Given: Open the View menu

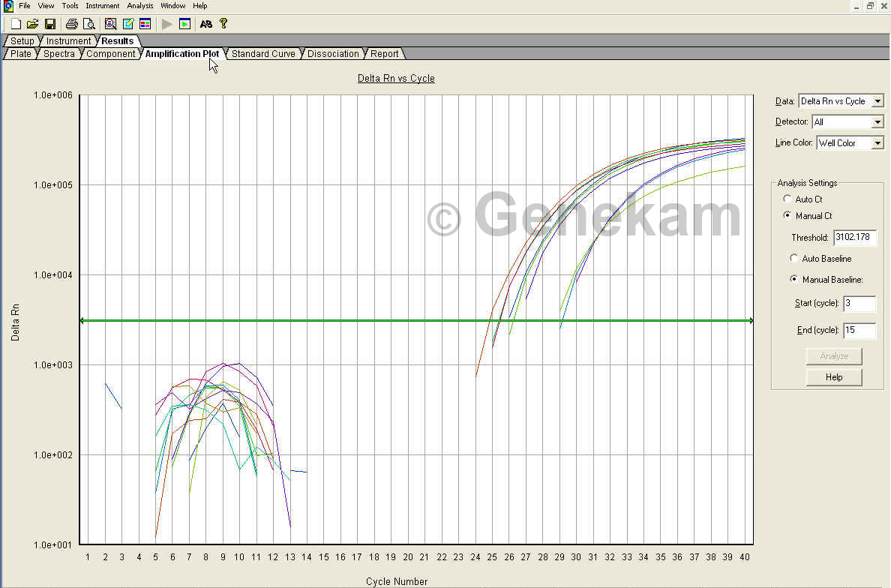Looking at the screenshot, I should coord(46,6).
